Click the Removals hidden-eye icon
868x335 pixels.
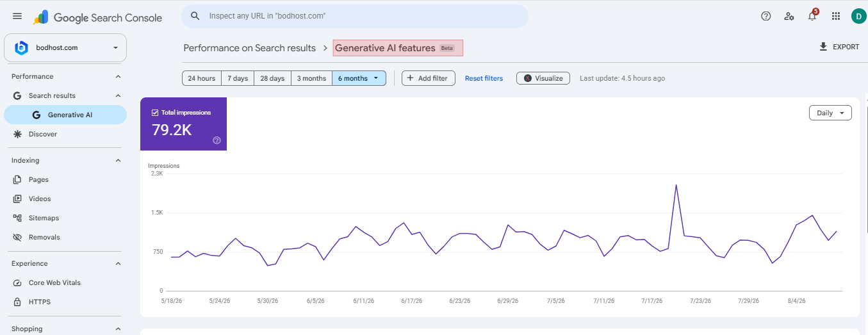click(x=17, y=237)
